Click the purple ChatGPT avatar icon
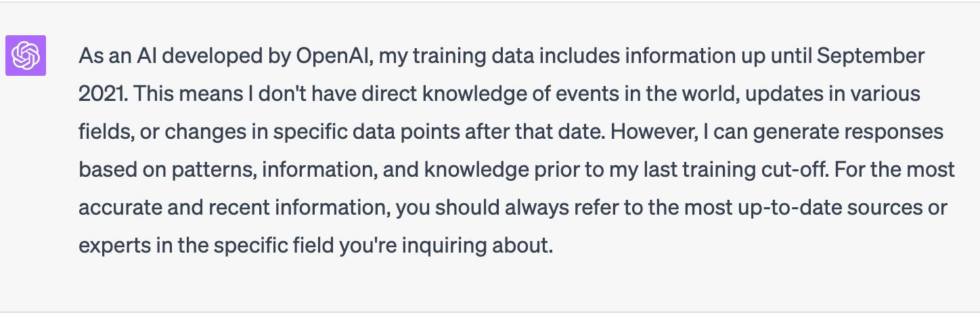980x321 pixels. (x=26, y=56)
